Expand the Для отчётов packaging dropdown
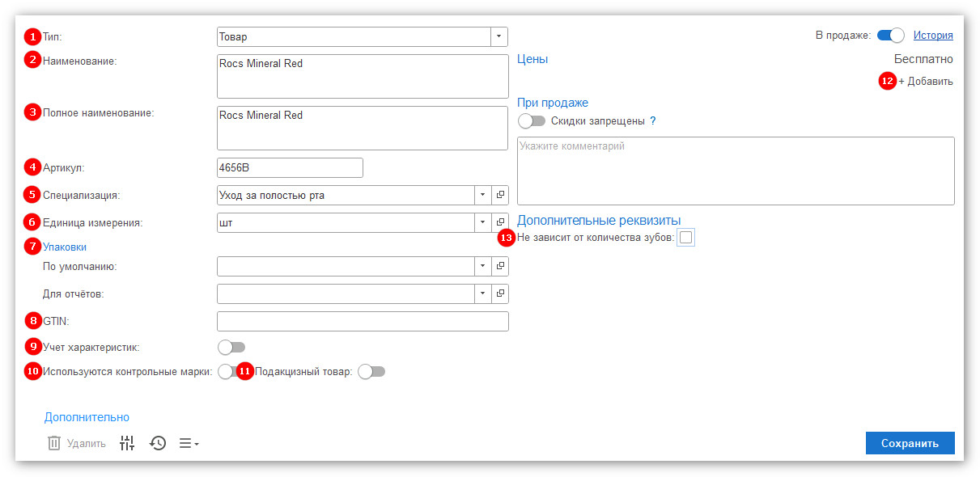 point(482,293)
